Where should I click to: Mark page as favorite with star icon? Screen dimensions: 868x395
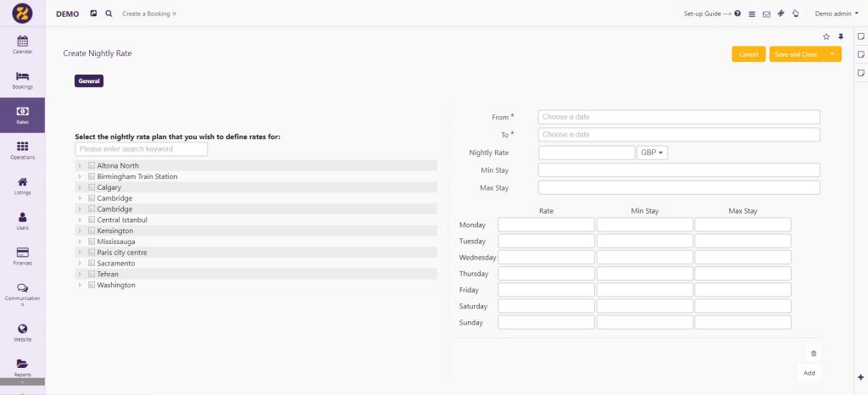click(x=826, y=36)
